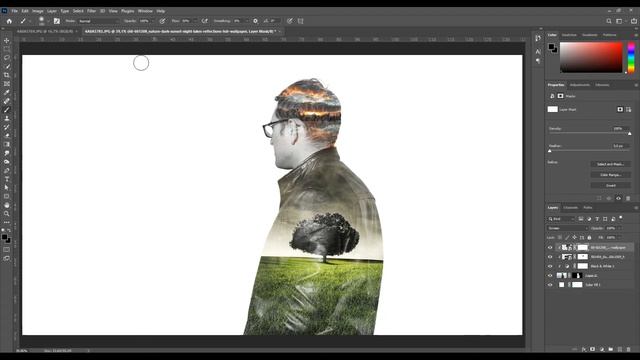
Task: Open the Libraries tab
Action: pos(602,85)
